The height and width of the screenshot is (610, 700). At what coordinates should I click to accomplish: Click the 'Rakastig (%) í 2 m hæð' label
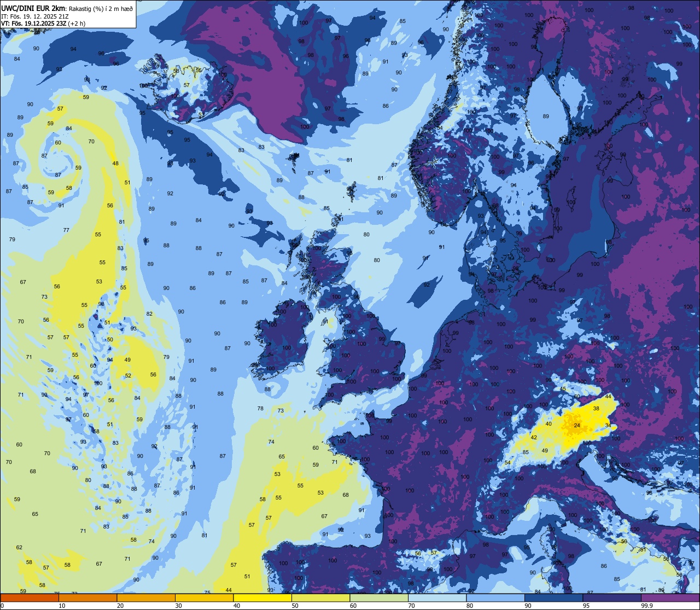click(x=100, y=8)
